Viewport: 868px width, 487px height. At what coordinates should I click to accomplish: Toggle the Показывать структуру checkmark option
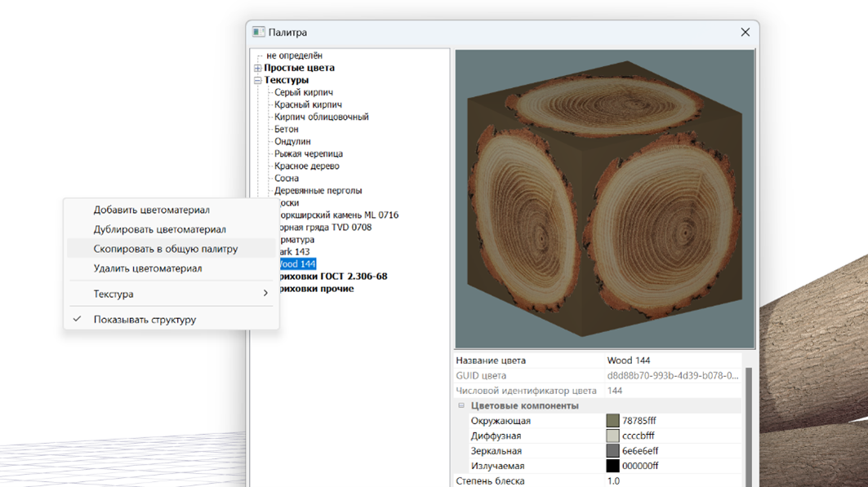point(145,320)
